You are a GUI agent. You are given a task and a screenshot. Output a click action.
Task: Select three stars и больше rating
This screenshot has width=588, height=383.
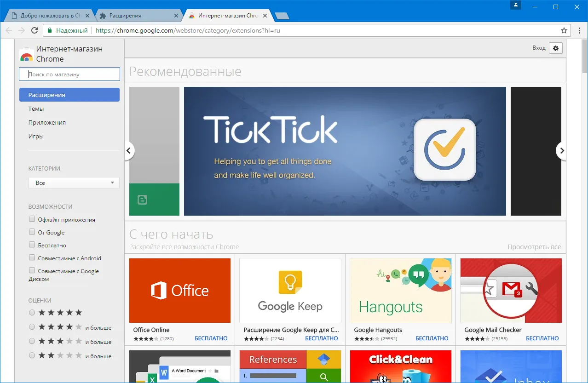pos(32,341)
